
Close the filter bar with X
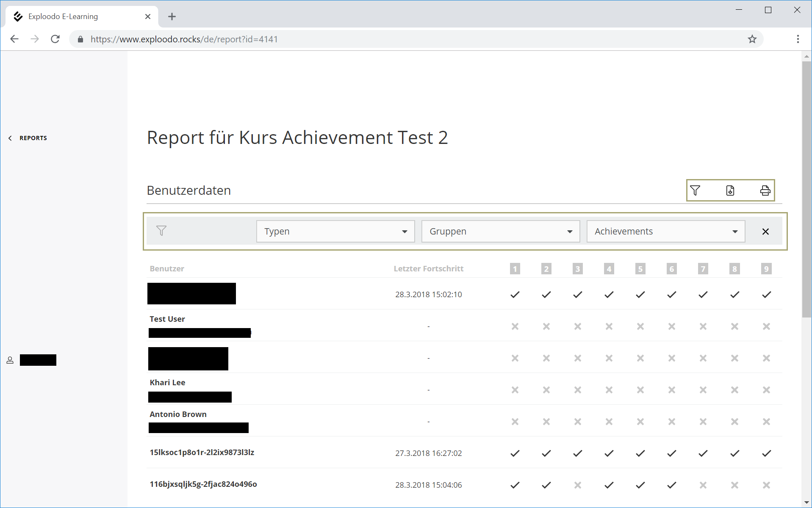tap(765, 232)
